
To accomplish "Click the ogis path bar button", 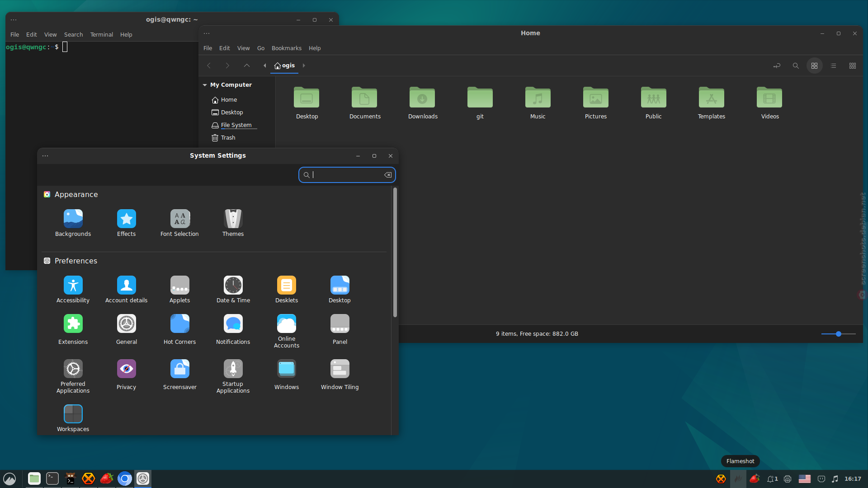I will click(x=284, y=66).
